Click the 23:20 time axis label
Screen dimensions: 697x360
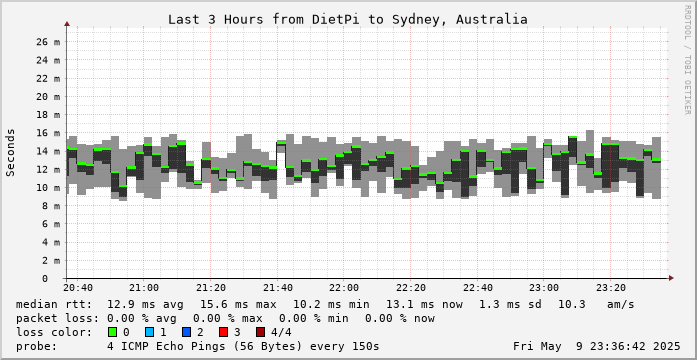coord(612,288)
